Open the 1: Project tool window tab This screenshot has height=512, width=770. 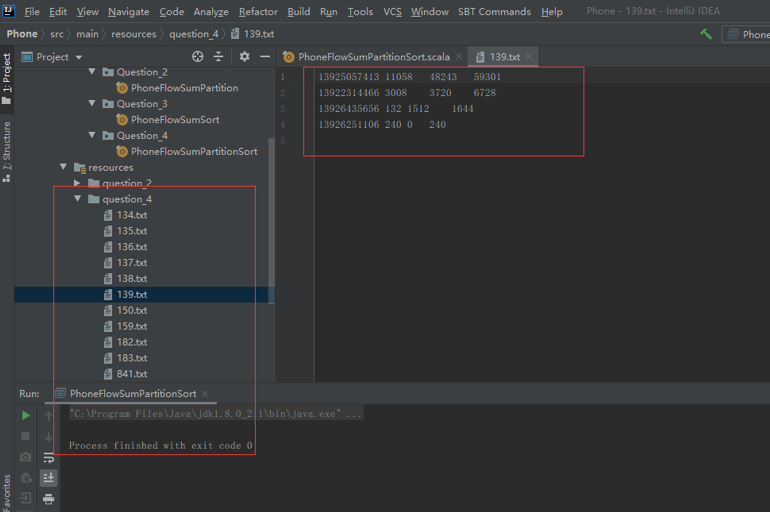(7, 78)
